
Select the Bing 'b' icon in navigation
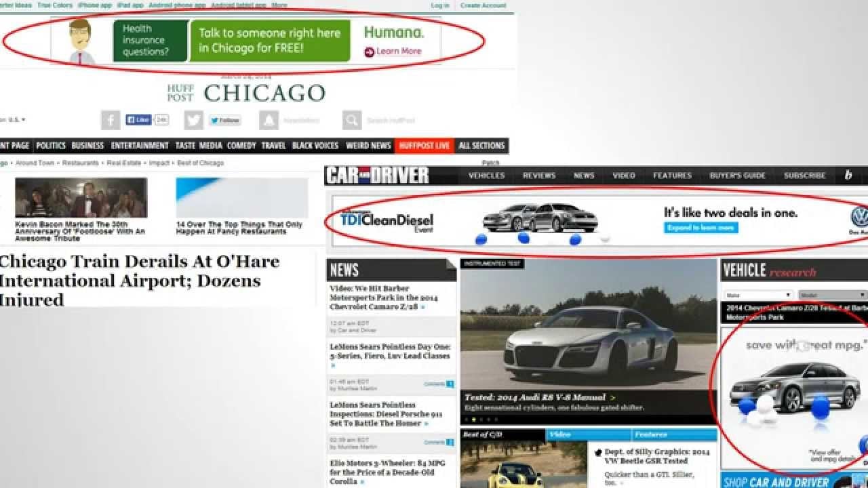tap(850, 176)
